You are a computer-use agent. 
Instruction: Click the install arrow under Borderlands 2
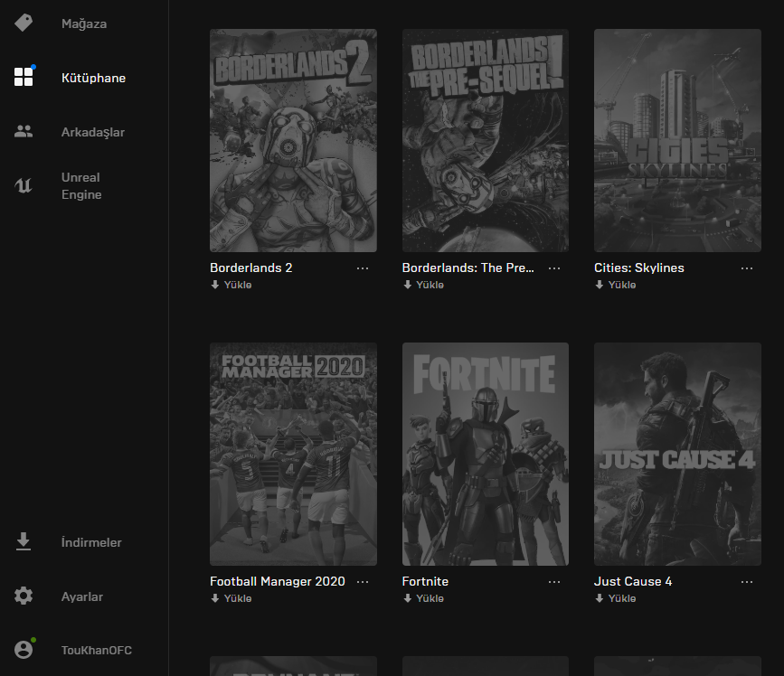[215, 285]
